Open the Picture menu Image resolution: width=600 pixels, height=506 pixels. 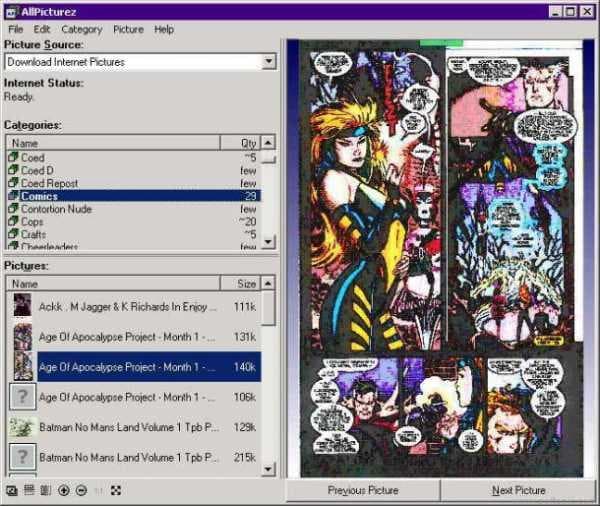[128, 29]
